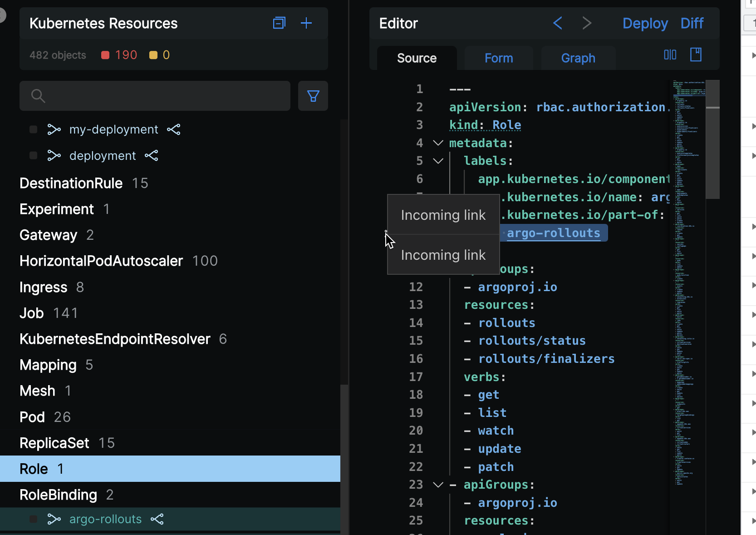Collapse the selected Role section

(170, 469)
